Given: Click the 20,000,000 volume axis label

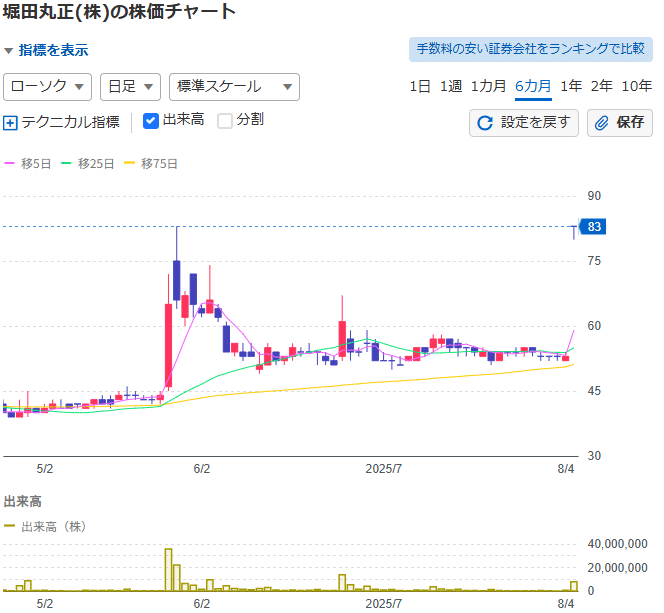Looking at the screenshot, I should click(617, 567).
